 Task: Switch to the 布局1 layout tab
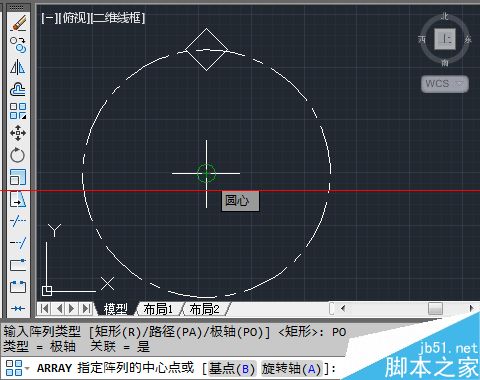158,309
